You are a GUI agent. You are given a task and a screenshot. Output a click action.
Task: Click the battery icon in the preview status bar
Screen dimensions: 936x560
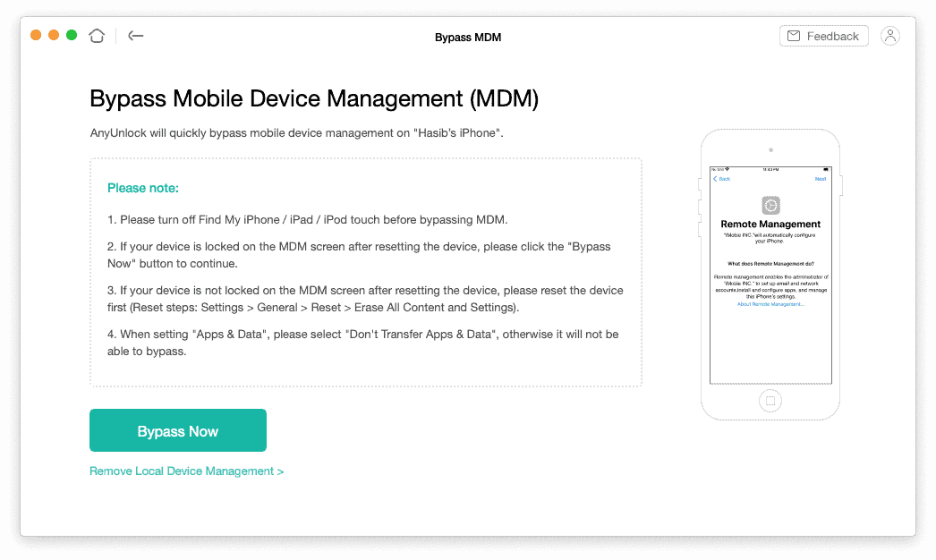tap(824, 168)
